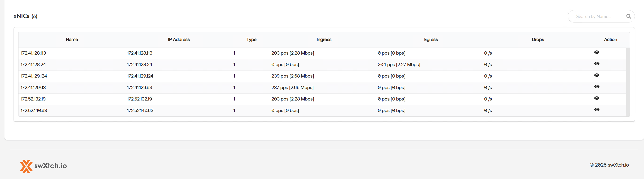Select the 172.41.128.113 name cell
The image size is (644, 179).
(33, 53)
